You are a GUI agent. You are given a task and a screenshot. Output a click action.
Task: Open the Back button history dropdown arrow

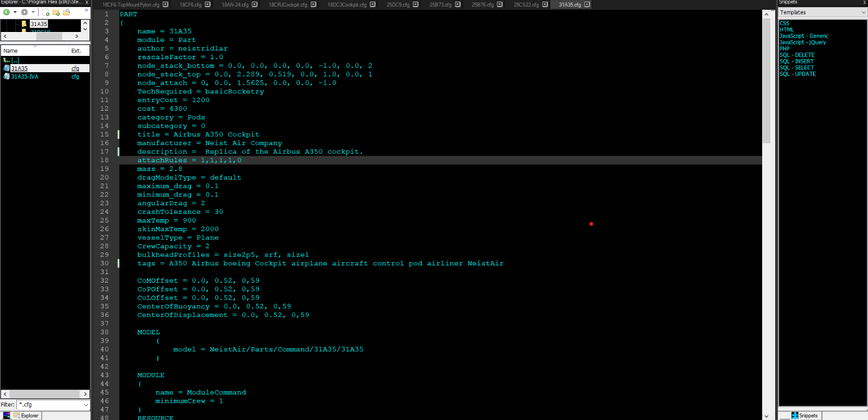[15, 12]
